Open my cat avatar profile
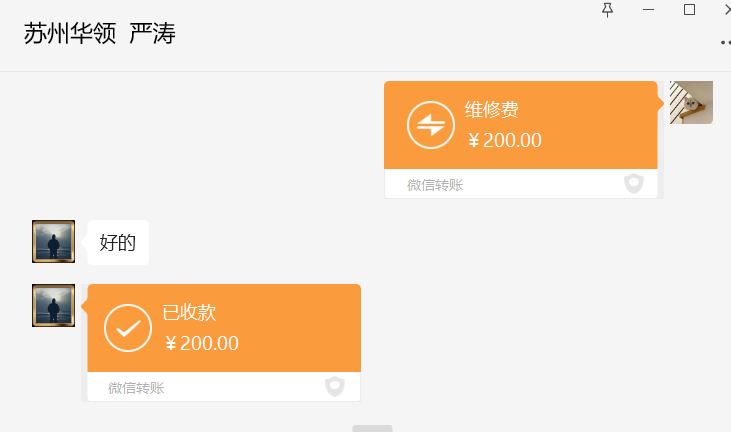Viewport: 731px width, 432px height. point(691,103)
